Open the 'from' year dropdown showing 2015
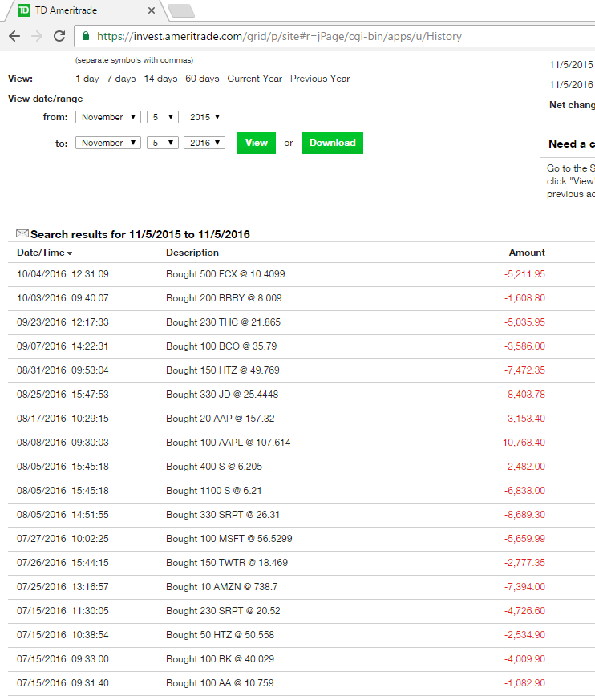Image resolution: width=595 pixels, height=700 pixels. (204, 117)
